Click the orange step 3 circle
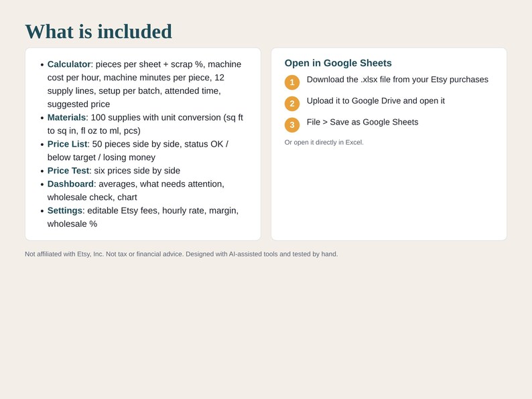Viewport: 532px width, 399px height. coord(291,125)
